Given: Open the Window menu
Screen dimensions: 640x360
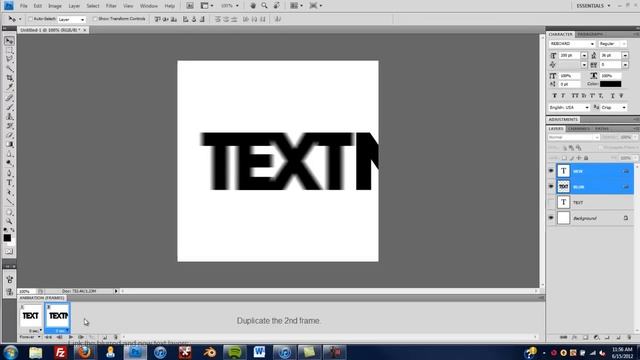Looking at the screenshot, I should pyautogui.click(x=149, y=6).
